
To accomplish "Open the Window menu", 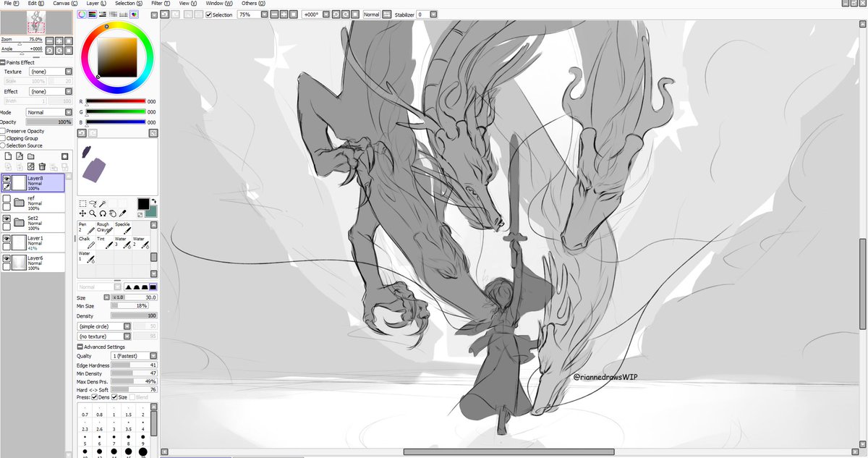I will [x=218, y=3].
